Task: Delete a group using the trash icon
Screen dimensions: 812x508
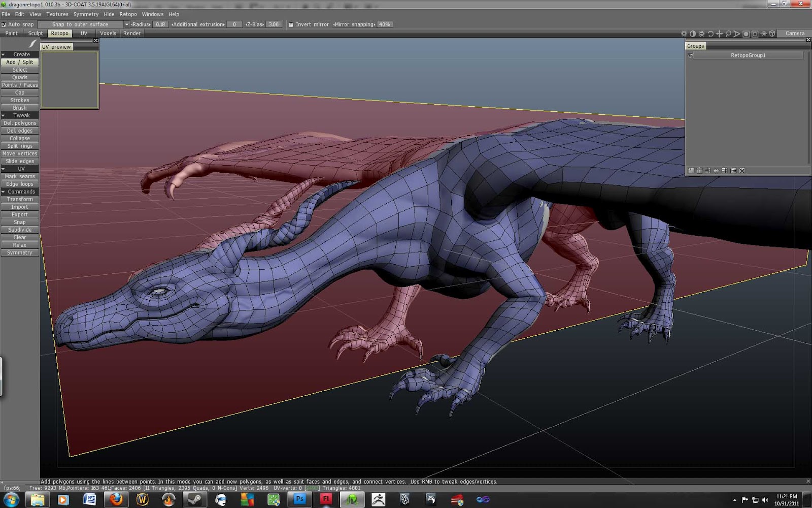Action: pos(699,171)
